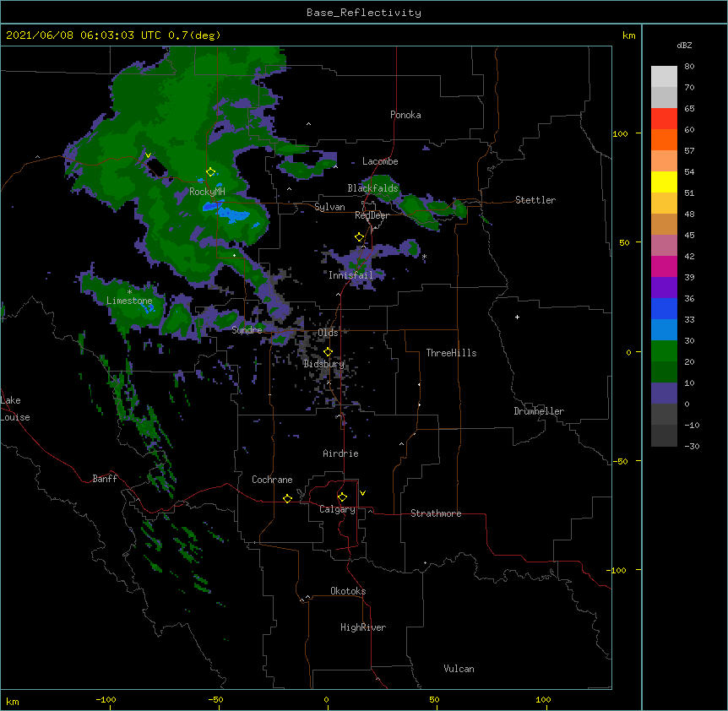The width and height of the screenshot is (728, 711).
Task: Click the Didsbury town label
Action: coord(323,364)
